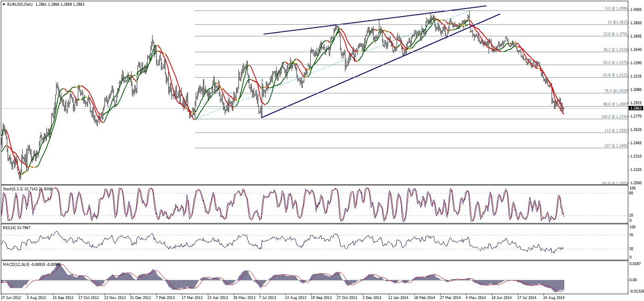The image size is (644, 301).
Task: Click price axis value 1.2155
Action: [636, 170]
